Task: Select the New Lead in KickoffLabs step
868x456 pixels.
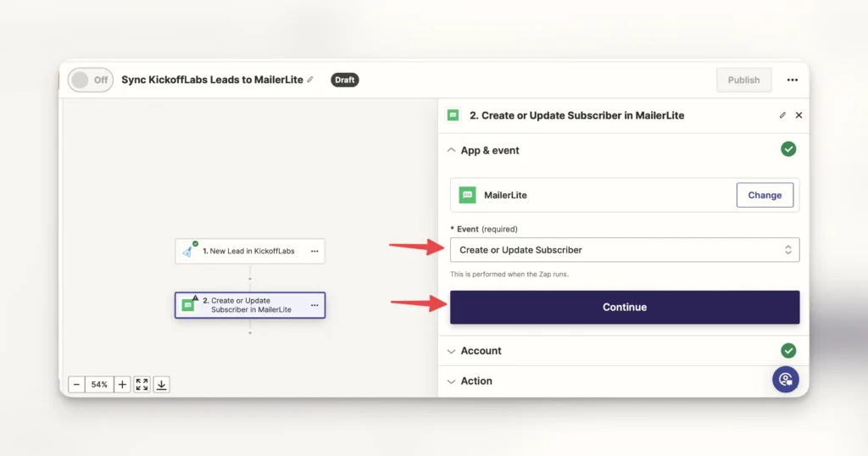Action: (250, 251)
